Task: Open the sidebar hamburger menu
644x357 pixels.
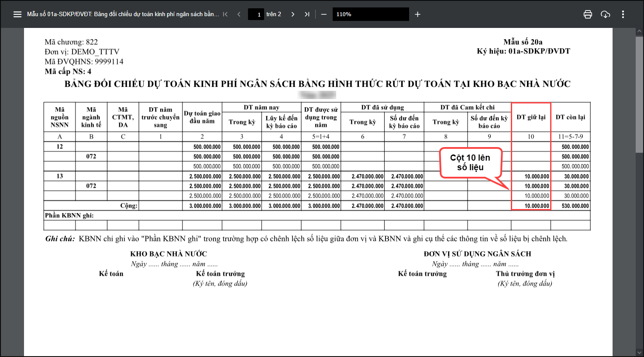Action: click(17, 14)
